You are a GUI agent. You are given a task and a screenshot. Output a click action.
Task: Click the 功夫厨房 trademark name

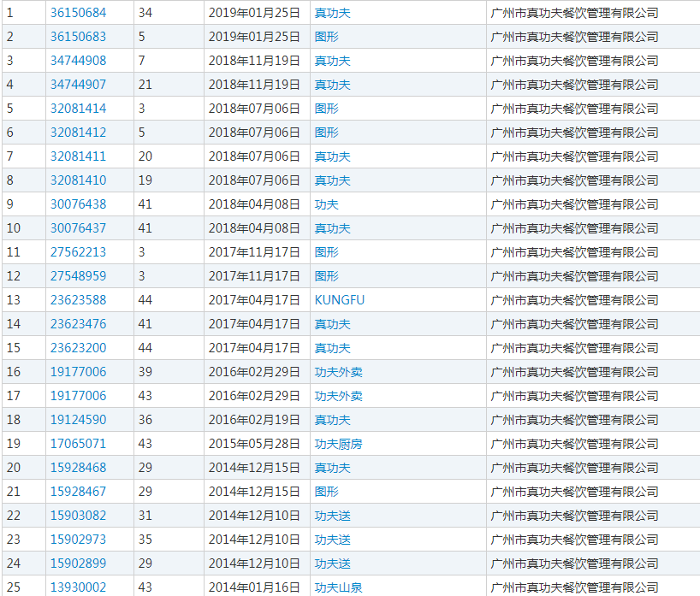coord(338,444)
